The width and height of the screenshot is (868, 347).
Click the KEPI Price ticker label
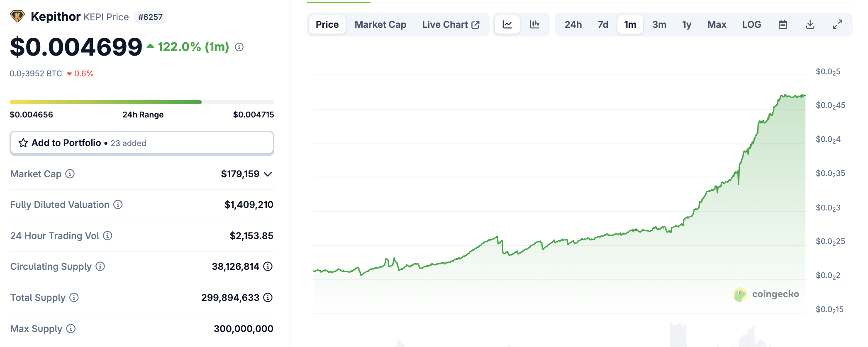pyautogui.click(x=106, y=17)
